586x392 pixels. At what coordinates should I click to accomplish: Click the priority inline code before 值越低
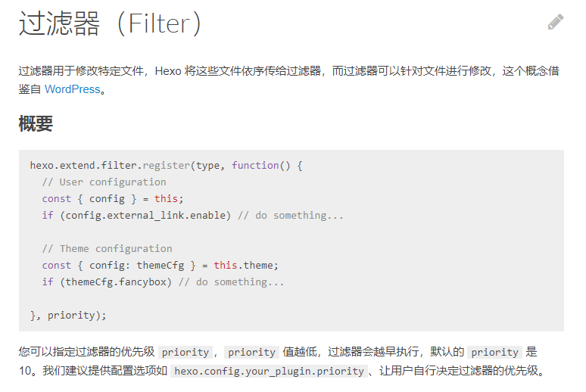(x=252, y=352)
